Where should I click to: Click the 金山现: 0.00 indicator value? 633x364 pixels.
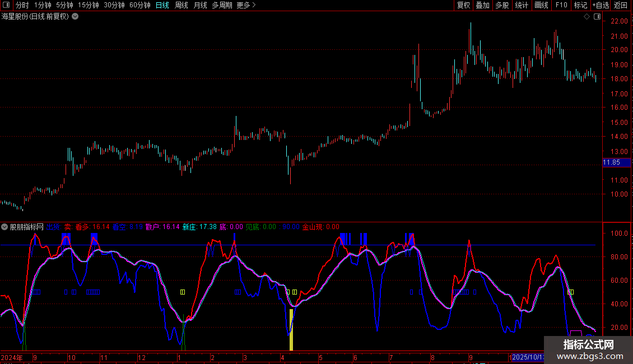click(x=321, y=227)
